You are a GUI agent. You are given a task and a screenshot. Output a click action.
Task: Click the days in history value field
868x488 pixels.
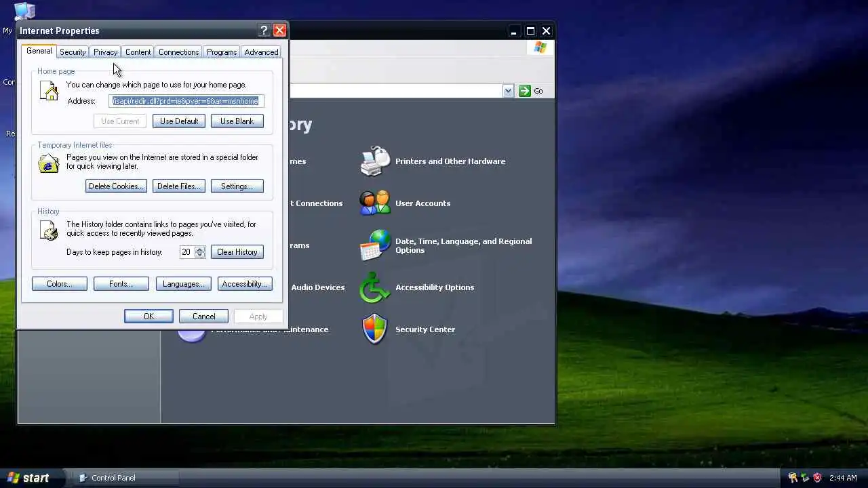click(x=186, y=252)
